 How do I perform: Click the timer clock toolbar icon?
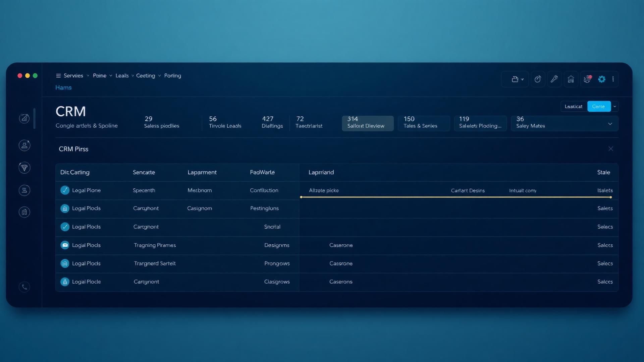pyautogui.click(x=538, y=79)
